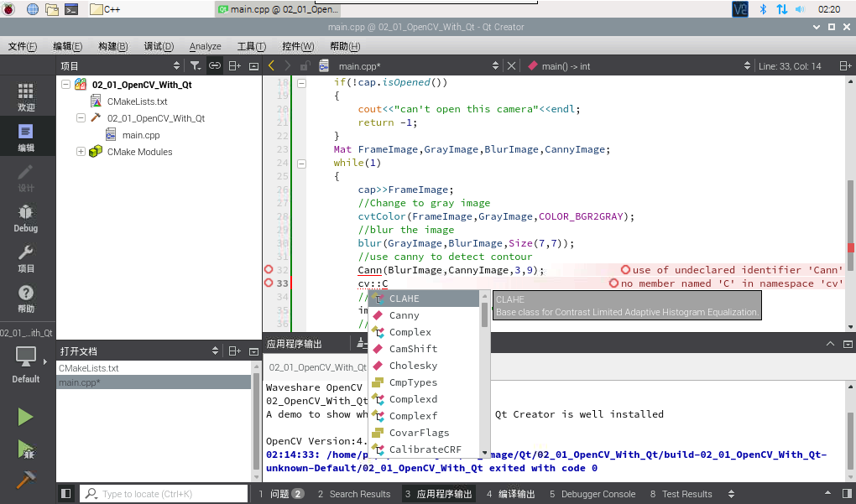
Task: Start debugging with the play-bug button
Action: click(x=26, y=449)
